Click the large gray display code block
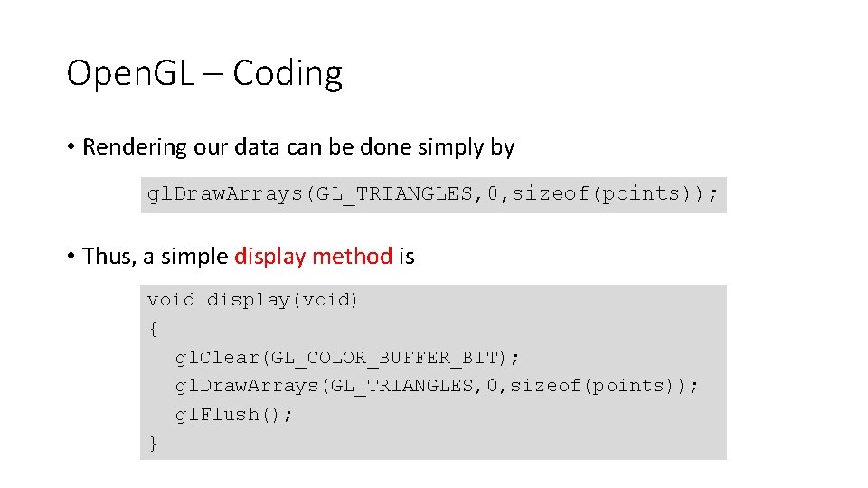This screenshot has height=488, width=868. (433, 371)
